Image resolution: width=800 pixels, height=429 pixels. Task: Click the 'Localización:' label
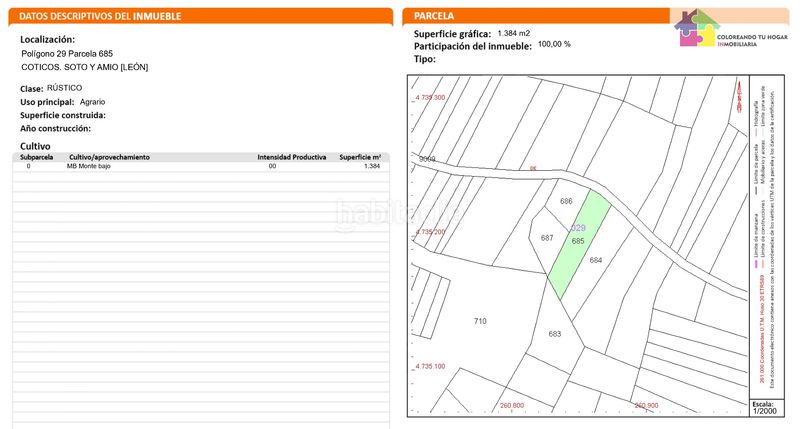[x=47, y=39]
